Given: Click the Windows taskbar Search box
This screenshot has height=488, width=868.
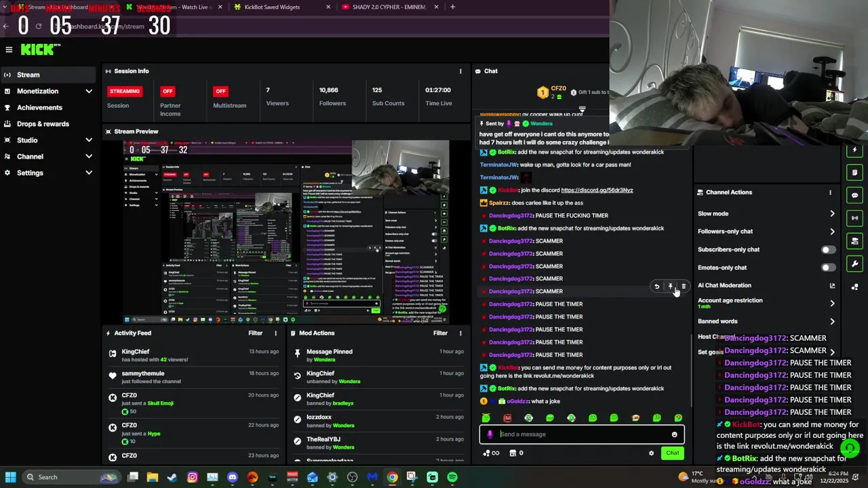Looking at the screenshot, I should point(71,477).
